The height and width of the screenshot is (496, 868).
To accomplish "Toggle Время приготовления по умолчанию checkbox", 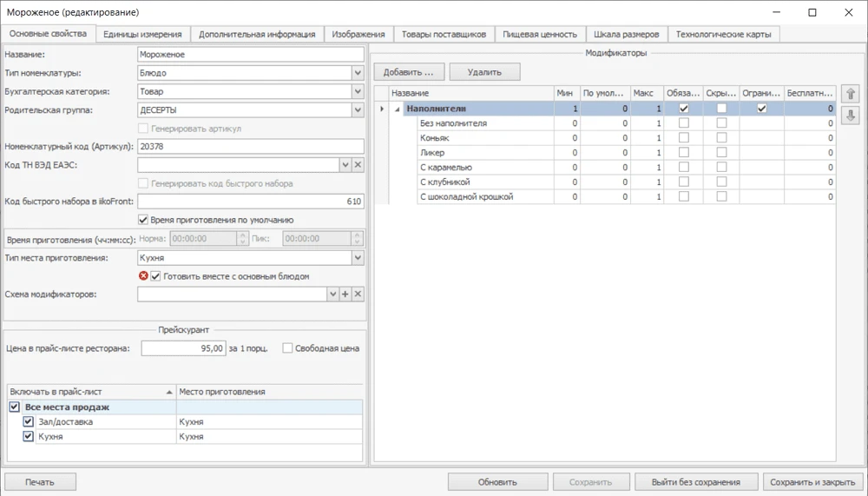I will 144,220.
